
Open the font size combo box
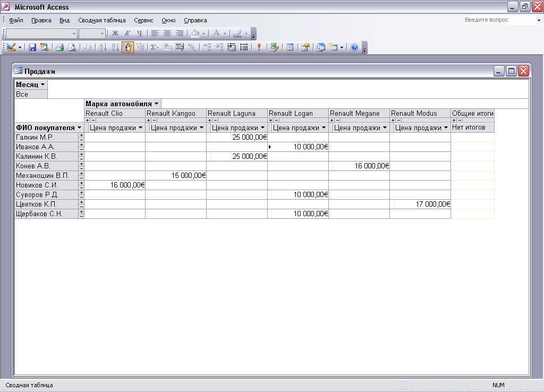point(92,33)
